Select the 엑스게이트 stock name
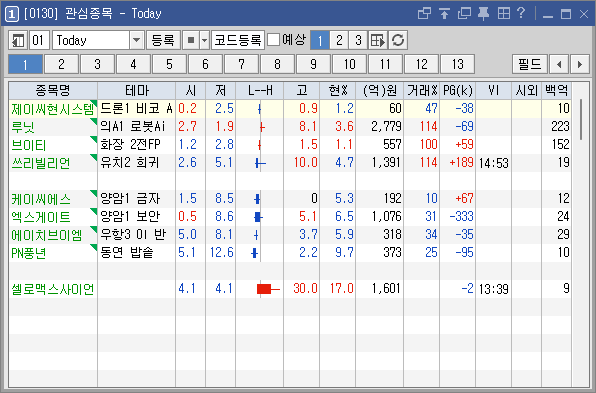This screenshot has height=393, width=596. [41, 217]
